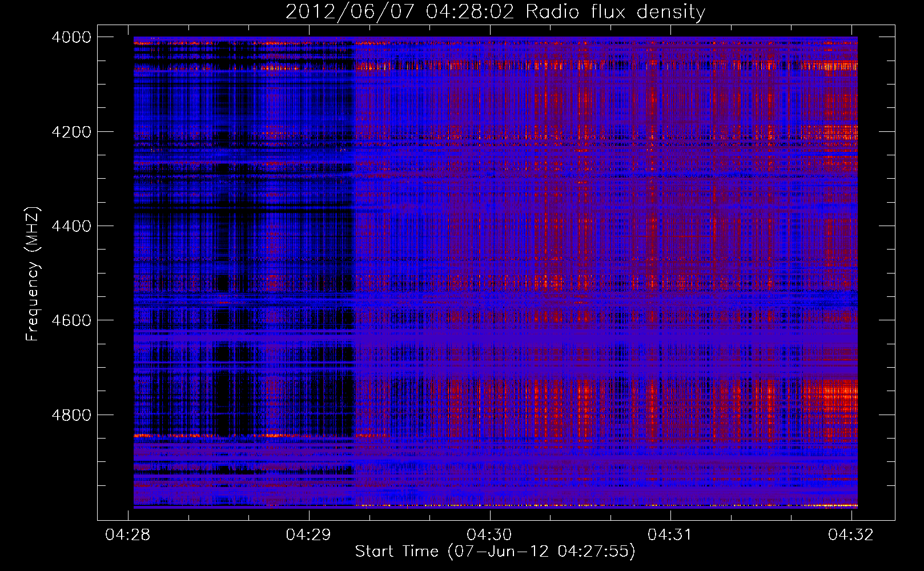The image size is (924, 571).
Task: Click the 4800 frequency tick label
Action: tap(71, 415)
